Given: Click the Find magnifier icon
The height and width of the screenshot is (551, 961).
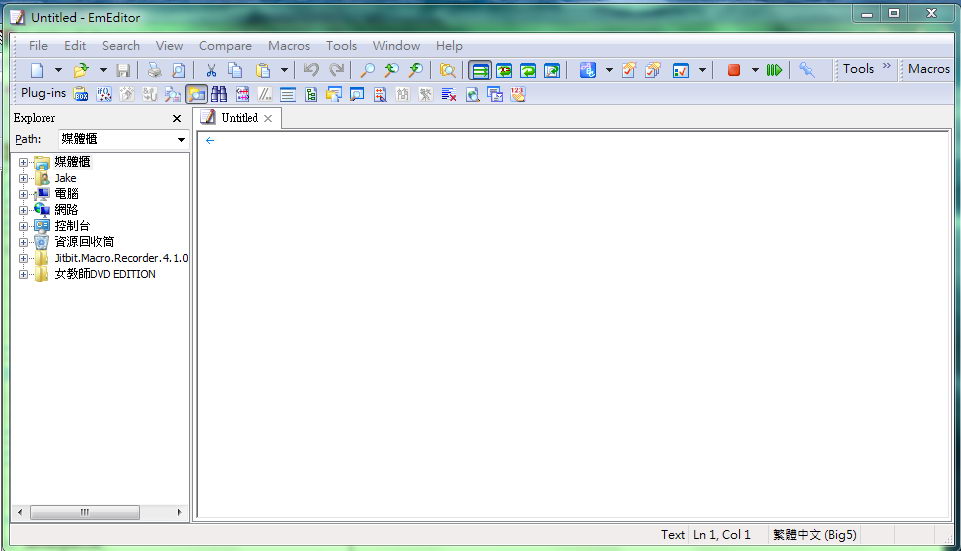Looking at the screenshot, I should tap(367, 70).
